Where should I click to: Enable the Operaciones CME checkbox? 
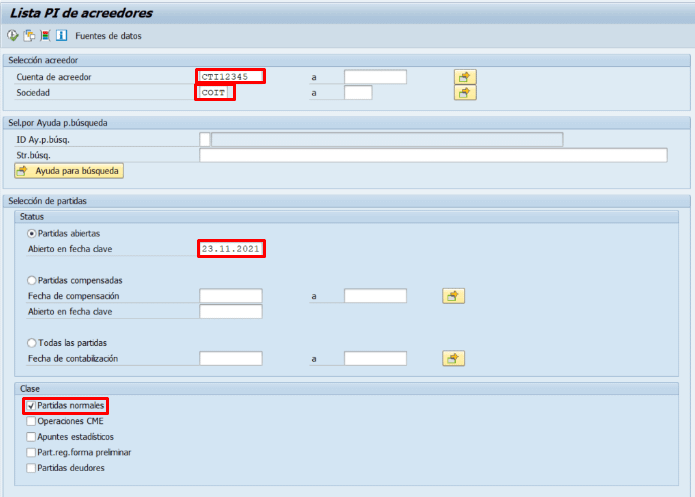coord(30,422)
